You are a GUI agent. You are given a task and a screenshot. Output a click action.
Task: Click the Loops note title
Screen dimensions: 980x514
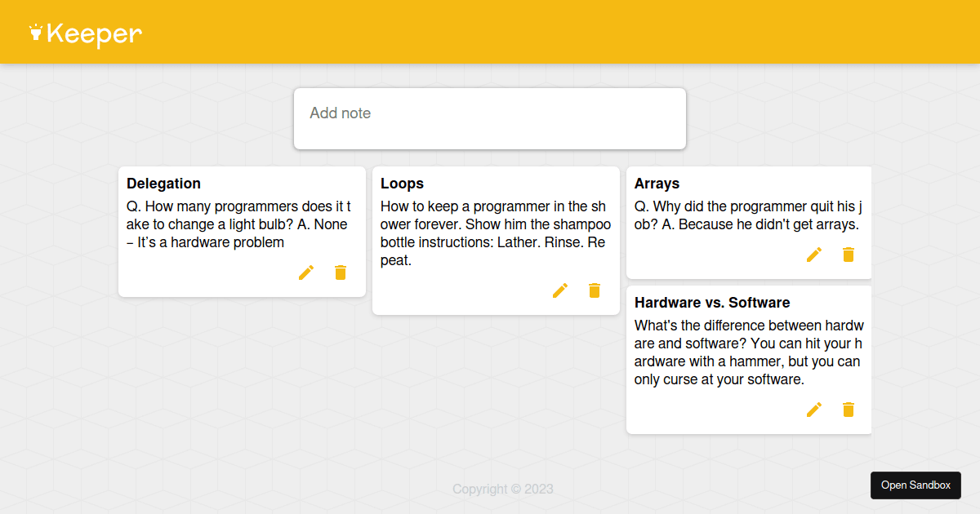401,184
